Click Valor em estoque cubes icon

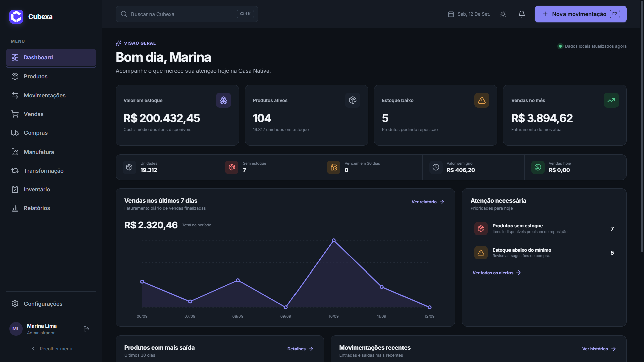(223, 100)
